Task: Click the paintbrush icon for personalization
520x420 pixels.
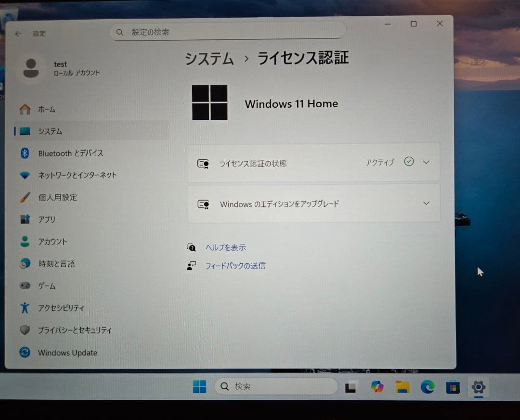Action: tap(25, 197)
